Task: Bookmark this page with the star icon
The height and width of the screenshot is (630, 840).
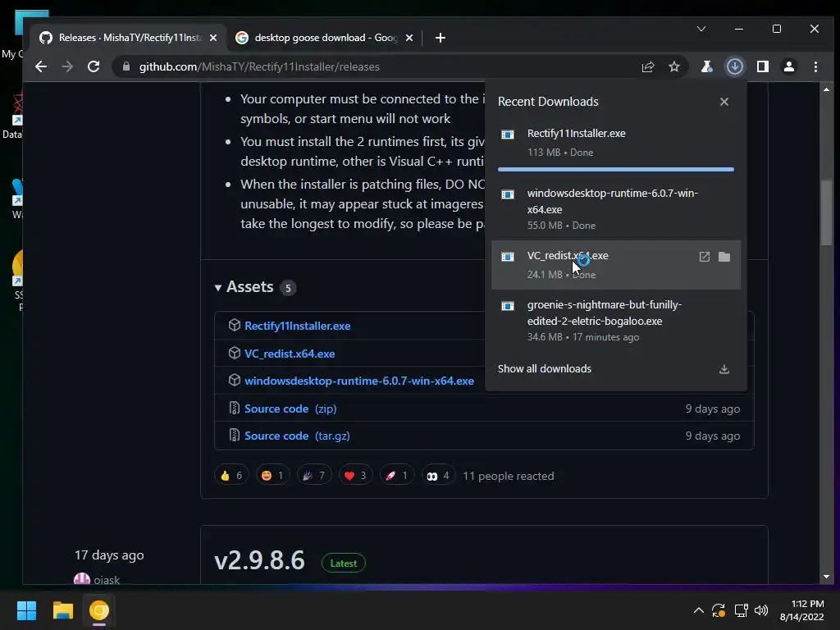Action: (674, 66)
